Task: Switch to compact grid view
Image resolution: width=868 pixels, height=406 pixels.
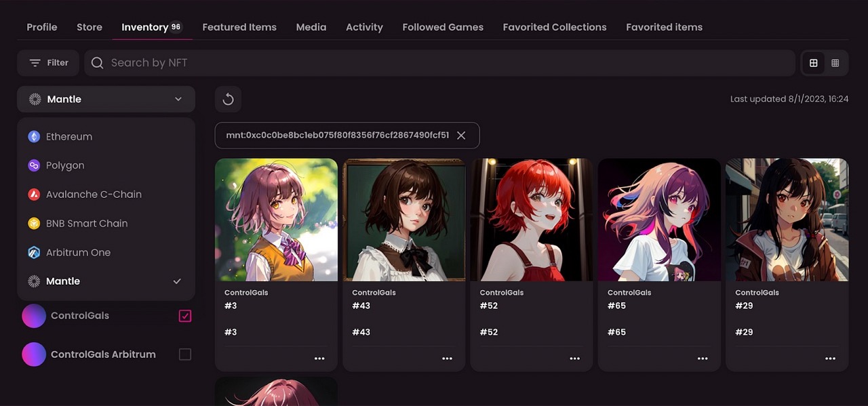Action: click(835, 63)
